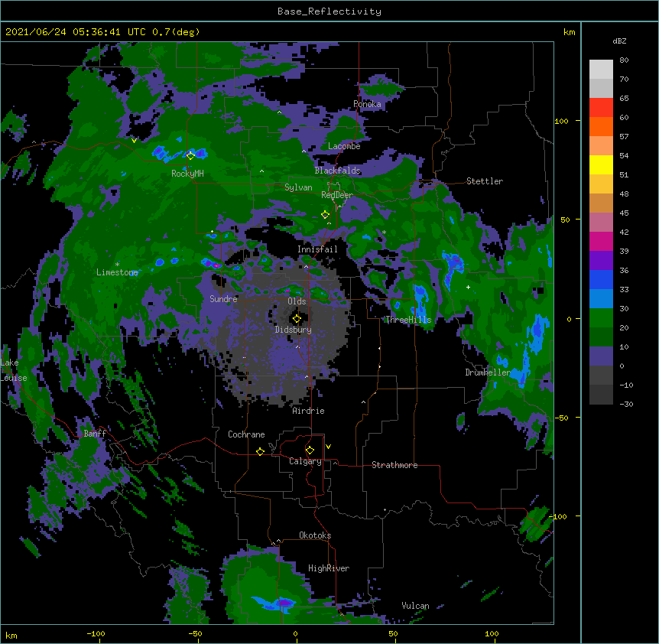
Task: Select the red 60-65 dBZ legend swatch
Action: pyautogui.click(x=601, y=107)
